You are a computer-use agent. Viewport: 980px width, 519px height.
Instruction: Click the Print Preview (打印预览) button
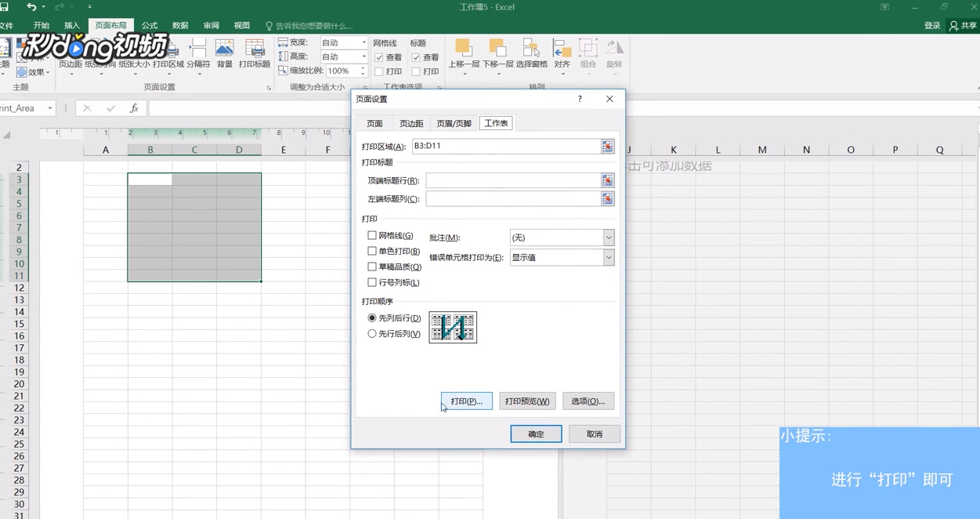[527, 401]
